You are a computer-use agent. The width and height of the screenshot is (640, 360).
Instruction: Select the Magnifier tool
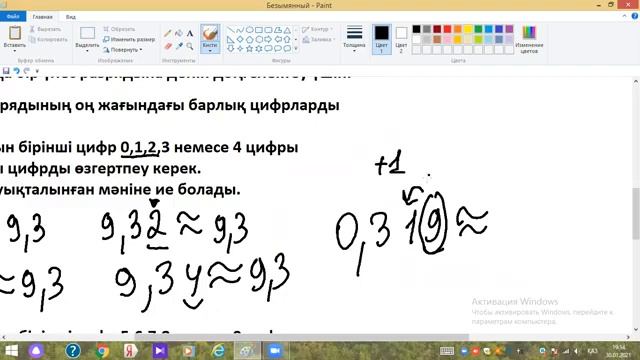(190, 46)
